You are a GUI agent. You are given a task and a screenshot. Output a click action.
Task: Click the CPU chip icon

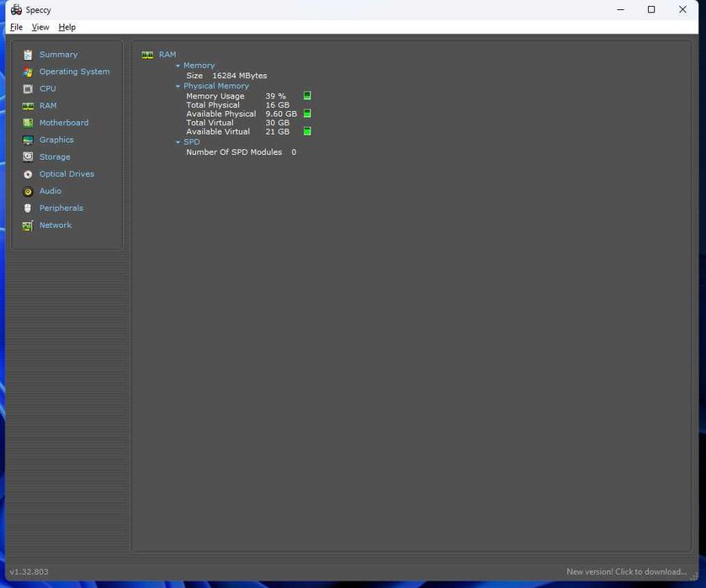28,88
